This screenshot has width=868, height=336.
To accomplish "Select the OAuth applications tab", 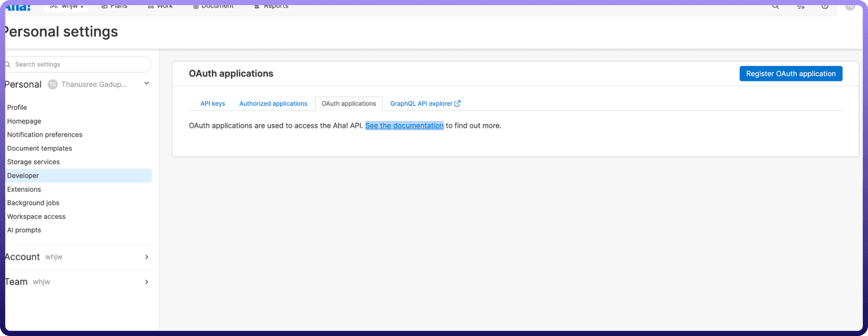I will point(349,103).
